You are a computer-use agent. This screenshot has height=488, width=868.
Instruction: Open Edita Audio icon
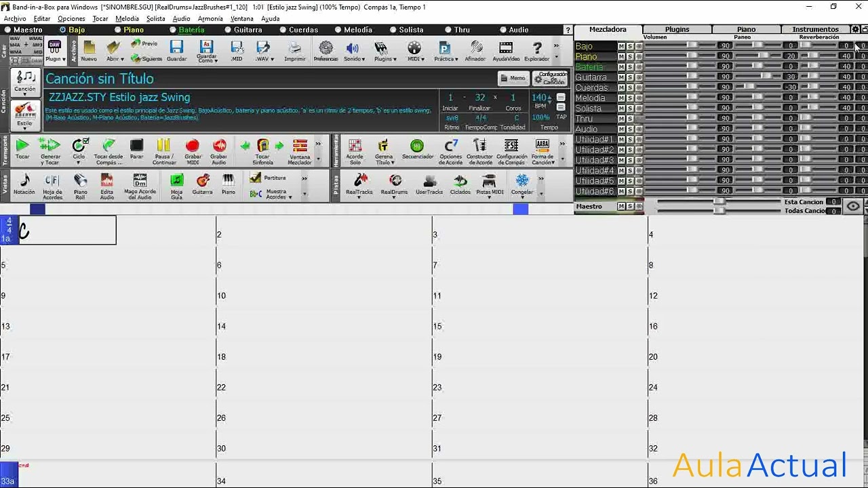point(107,186)
